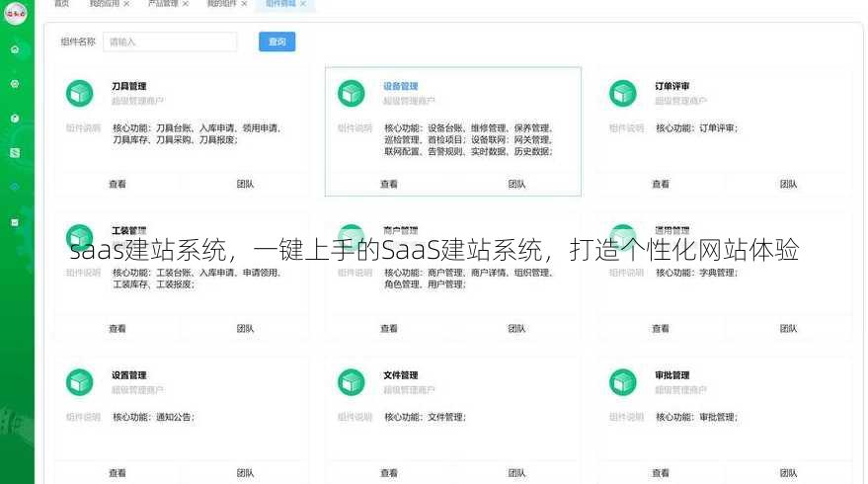
Task: Click the 核心功能: 订单评审 description text
Action: click(697, 128)
